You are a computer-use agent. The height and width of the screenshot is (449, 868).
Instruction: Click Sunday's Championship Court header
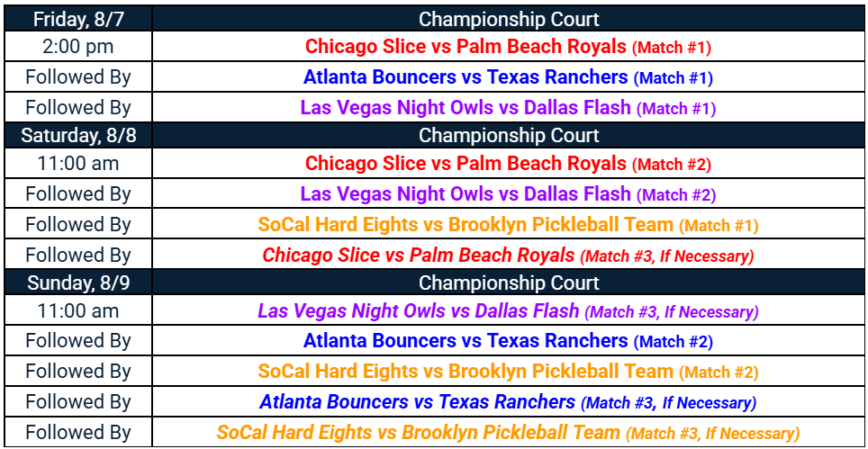[508, 283]
